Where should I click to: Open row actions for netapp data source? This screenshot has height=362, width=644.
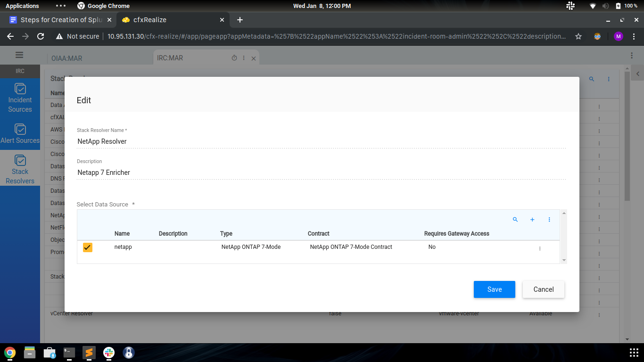pyautogui.click(x=540, y=248)
